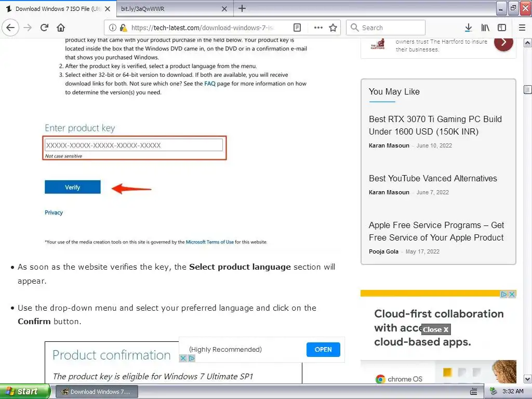Open the library bookmarks icon
This screenshot has width=532, height=399.
pos(485,28)
